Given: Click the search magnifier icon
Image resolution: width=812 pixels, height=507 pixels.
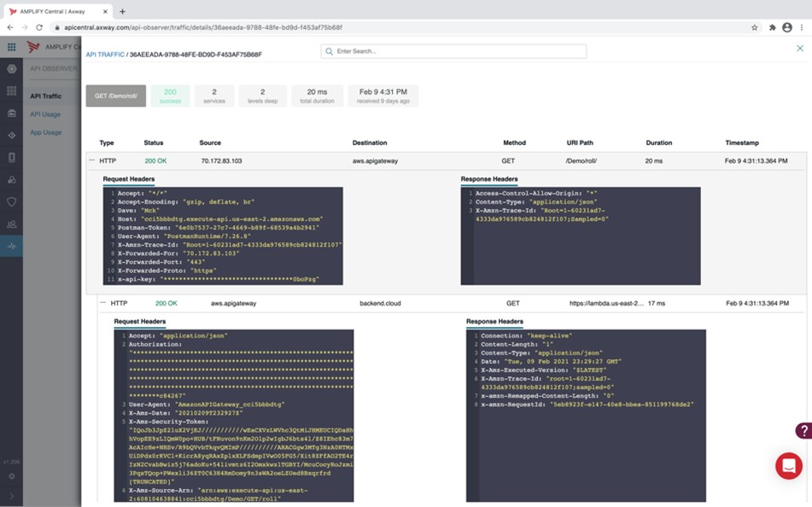Looking at the screenshot, I should point(329,51).
